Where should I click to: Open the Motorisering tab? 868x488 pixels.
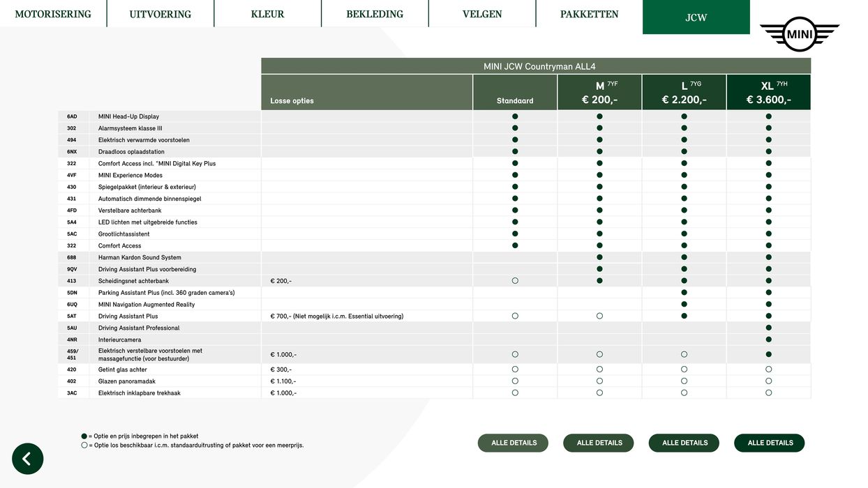(x=53, y=14)
